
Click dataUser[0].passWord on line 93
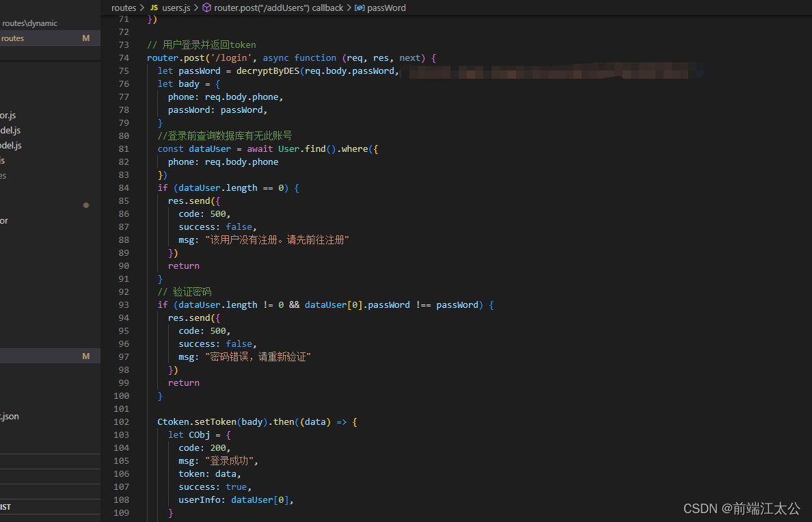point(357,305)
